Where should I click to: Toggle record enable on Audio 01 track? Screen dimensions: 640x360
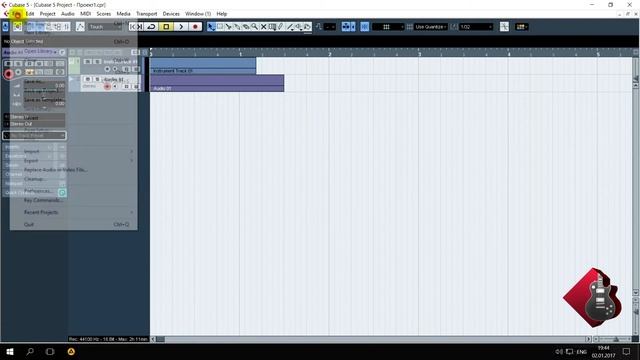107,86
